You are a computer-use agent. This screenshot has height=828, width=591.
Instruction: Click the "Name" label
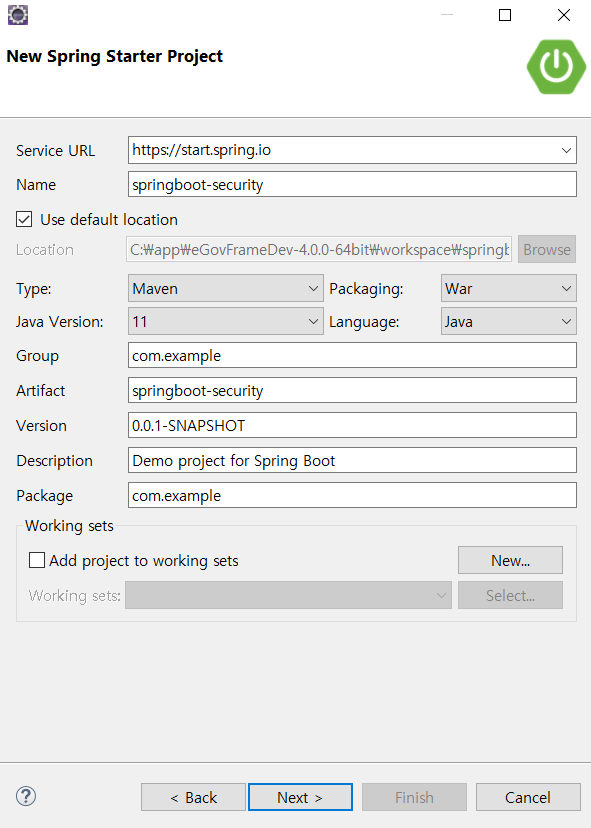[x=36, y=185]
